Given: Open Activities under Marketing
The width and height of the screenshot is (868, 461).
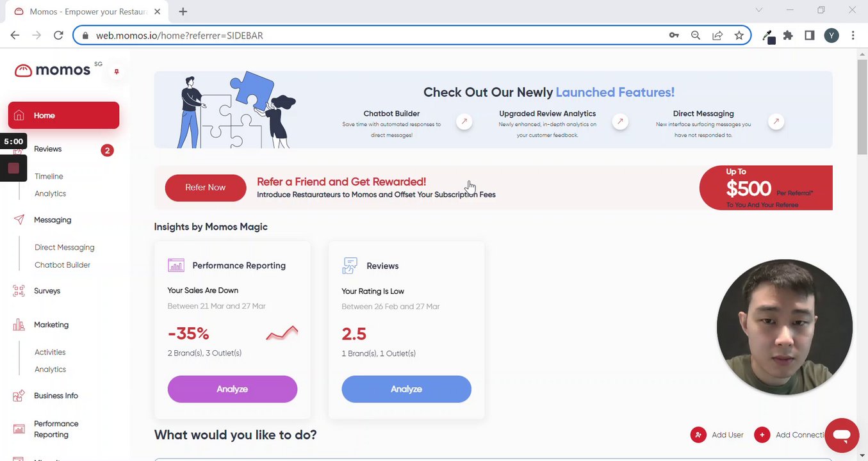Looking at the screenshot, I should click(50, 352).
